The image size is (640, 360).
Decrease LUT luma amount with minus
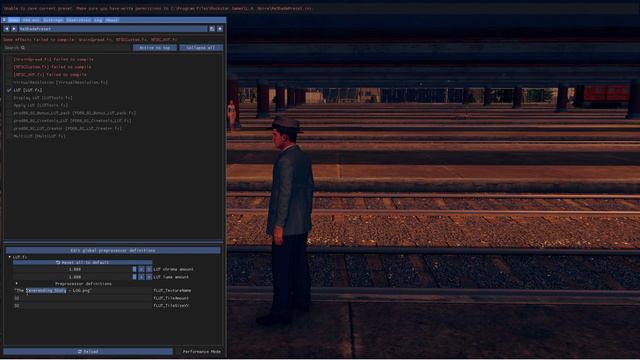(x=142, y=277)
